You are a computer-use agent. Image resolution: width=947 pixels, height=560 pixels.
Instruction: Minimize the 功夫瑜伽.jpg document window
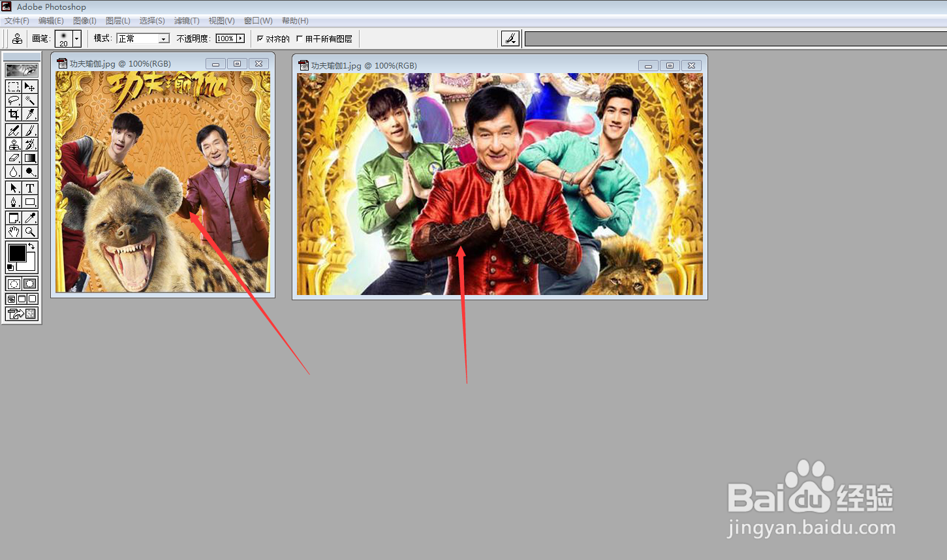(215, 64)
